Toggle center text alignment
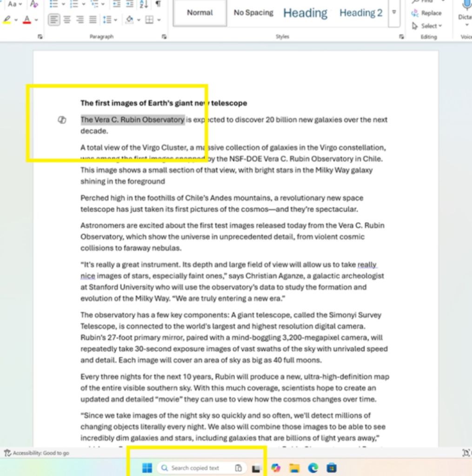The height and width of the screenshot is (476, 472). [x=66, y=20]
